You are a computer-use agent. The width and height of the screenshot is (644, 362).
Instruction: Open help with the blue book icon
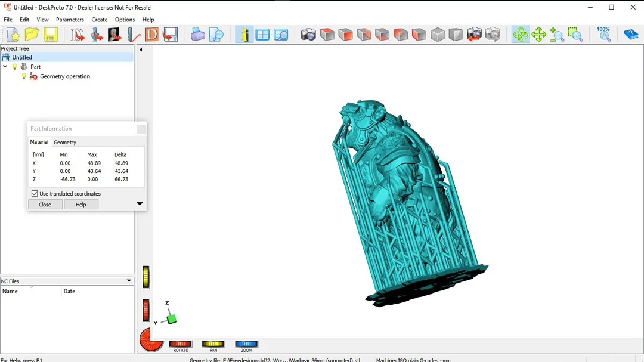631,35
